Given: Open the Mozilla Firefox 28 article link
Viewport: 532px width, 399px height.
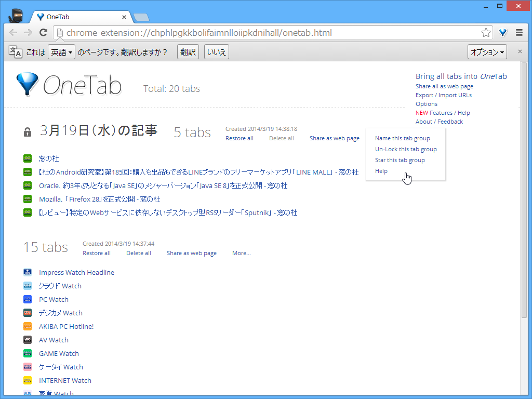Looking at the screenshot, I should (x=99, y=199).
